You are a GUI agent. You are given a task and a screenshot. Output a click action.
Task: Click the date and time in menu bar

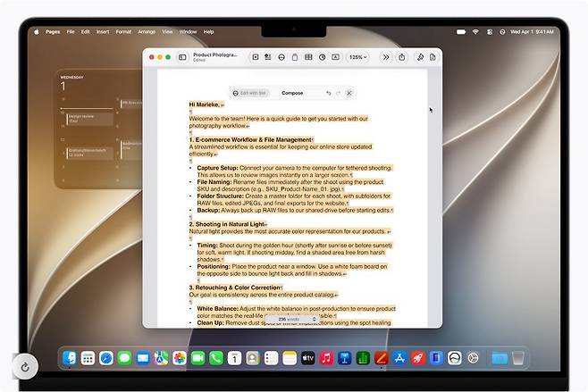(x=532, y=32)
